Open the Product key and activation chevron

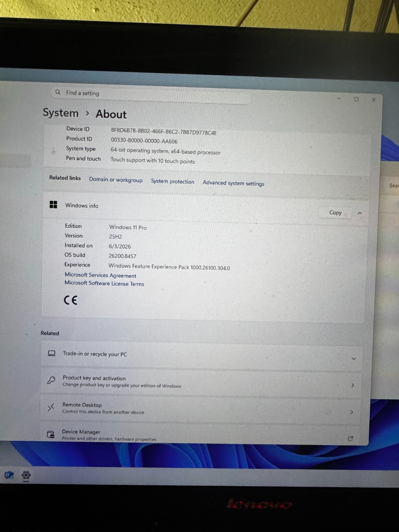coord(352,385)
